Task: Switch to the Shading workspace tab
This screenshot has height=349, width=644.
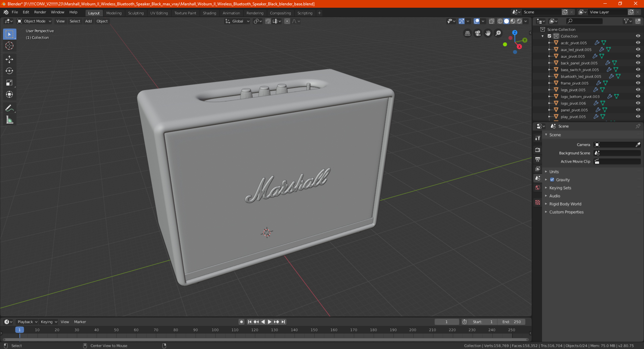Action: pos(209,13)
